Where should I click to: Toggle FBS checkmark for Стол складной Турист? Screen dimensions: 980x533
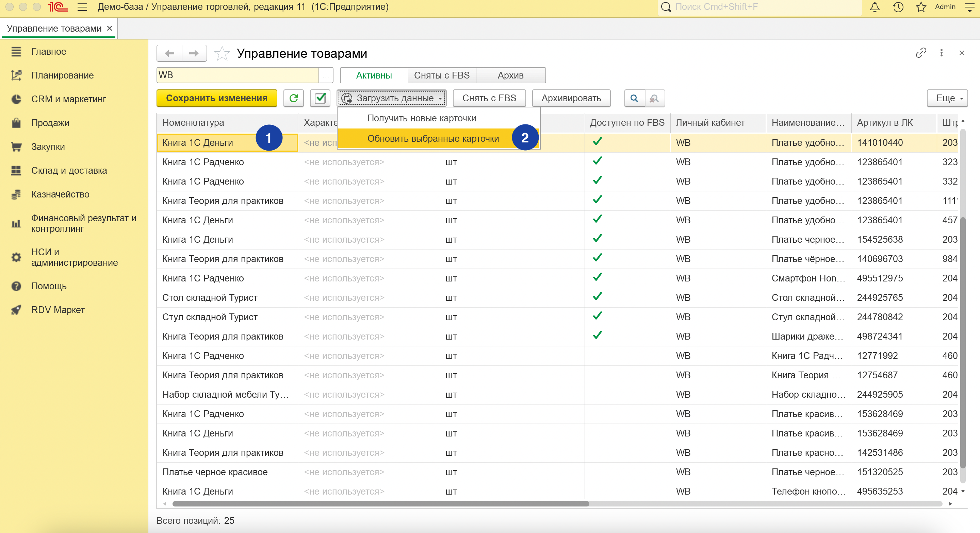(597, 296)
